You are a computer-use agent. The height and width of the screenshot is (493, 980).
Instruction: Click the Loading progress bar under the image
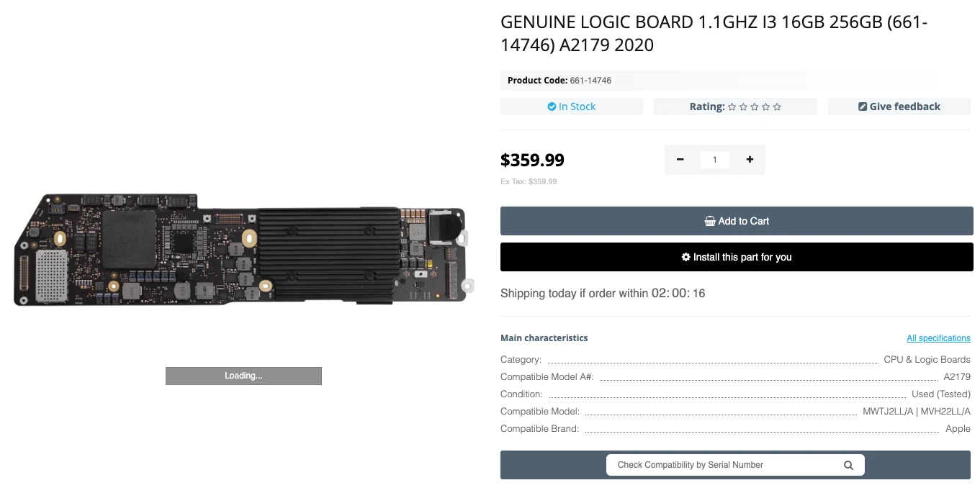[x=243, y=376]
